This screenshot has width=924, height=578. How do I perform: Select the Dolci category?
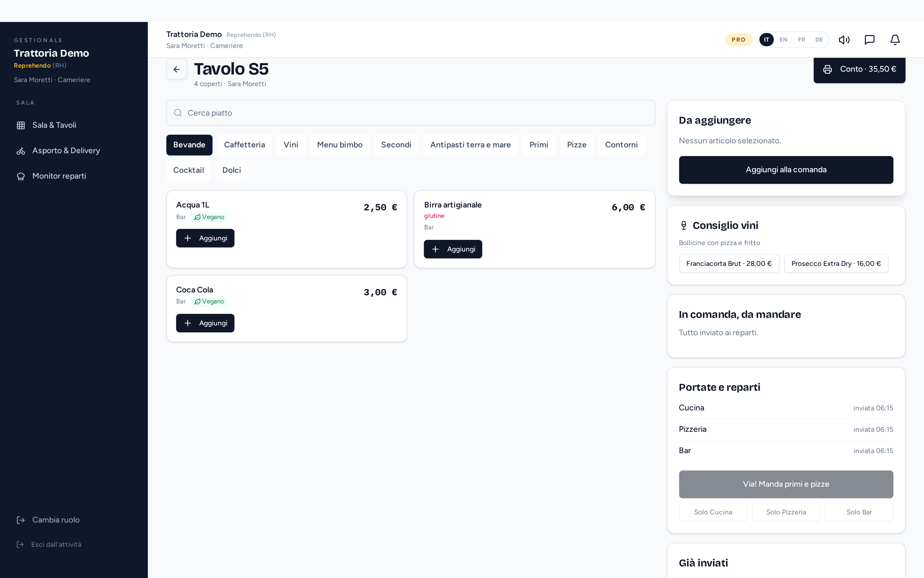click(232, 170)
